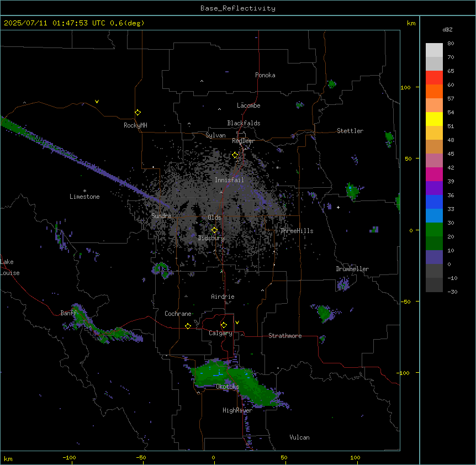This screenshot has width=476, height=465.
Task: Pick the yellow 54 to 51 dBZ swatch
Action: coord(434,119)
